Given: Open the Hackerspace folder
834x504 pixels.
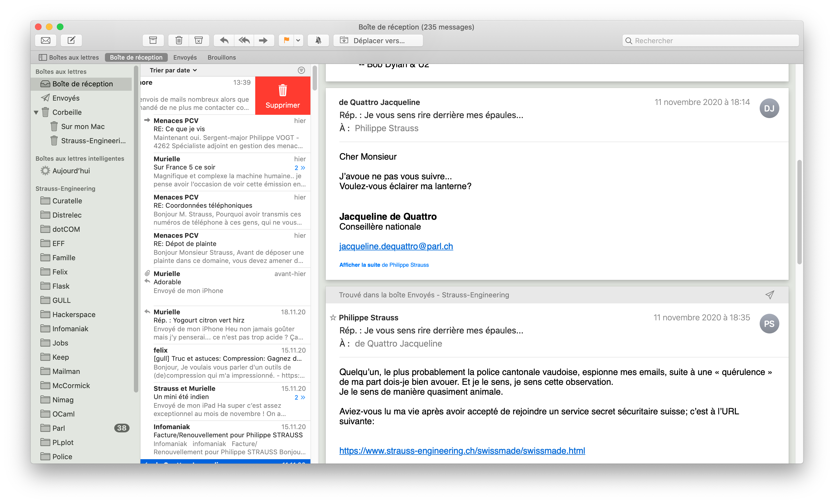Looking at the screenshot, I should [x=81, y=314].
